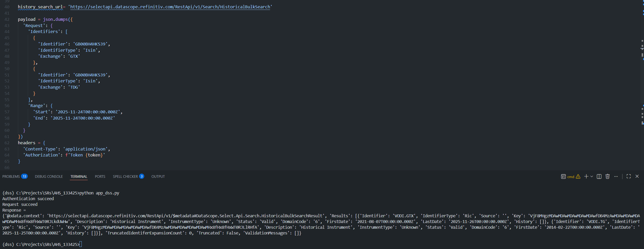This screenshot has width=644, height=249.
Task: Close the terminal panel with the X
Action: pyautogui.click(x=637, y=176)
